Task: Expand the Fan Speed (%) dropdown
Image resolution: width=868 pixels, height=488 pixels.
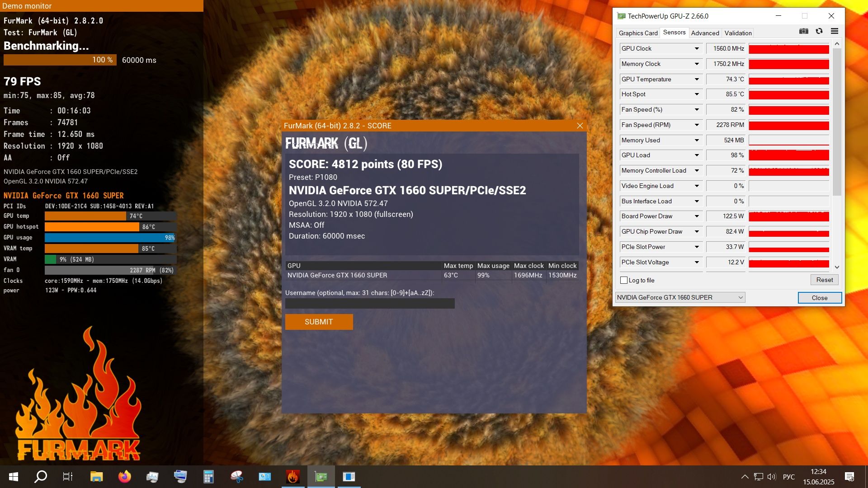Action: point(697,109)
